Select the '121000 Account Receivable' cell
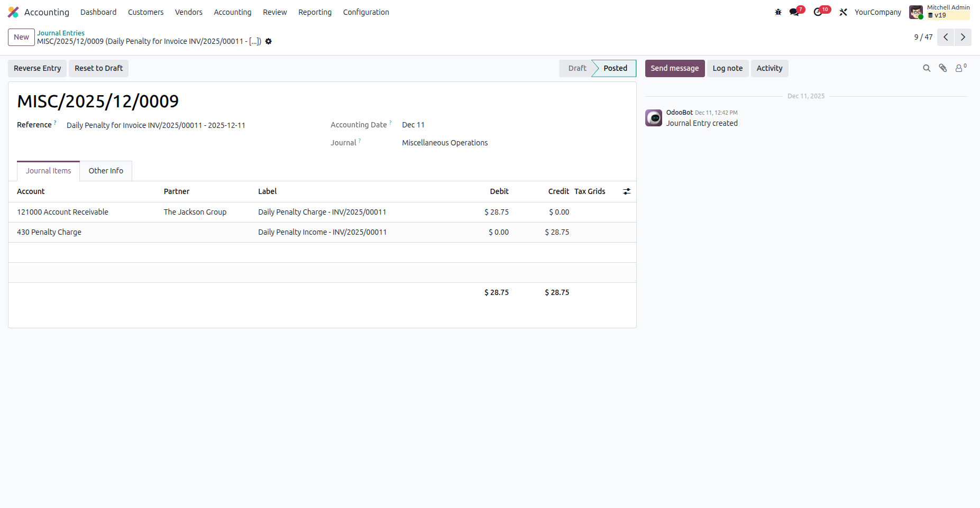 [x=62, y=212]
